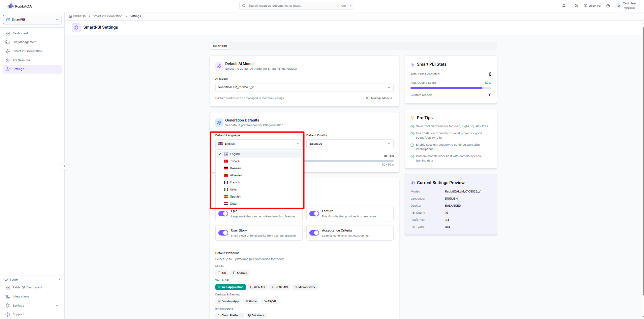This screenshot has height=319, width=644.
Task: Click the Manage Models link
Action: (379, 98)
